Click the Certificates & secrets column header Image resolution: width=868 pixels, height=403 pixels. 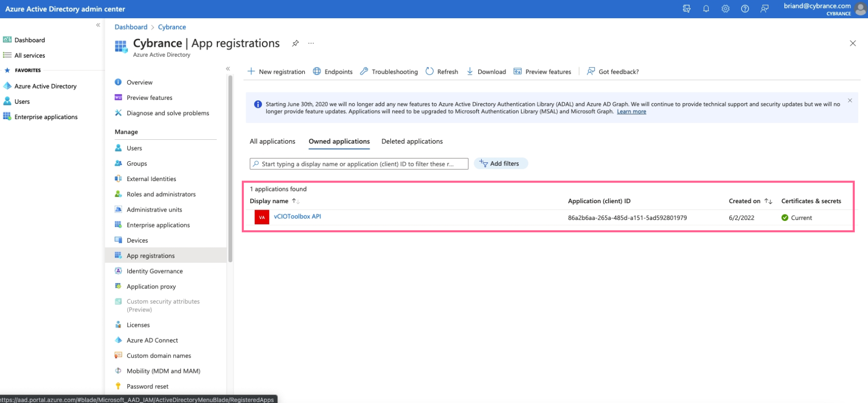point(811,201)
